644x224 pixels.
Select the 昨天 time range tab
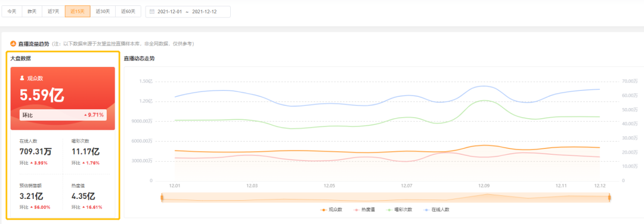[x=32, y=11]
